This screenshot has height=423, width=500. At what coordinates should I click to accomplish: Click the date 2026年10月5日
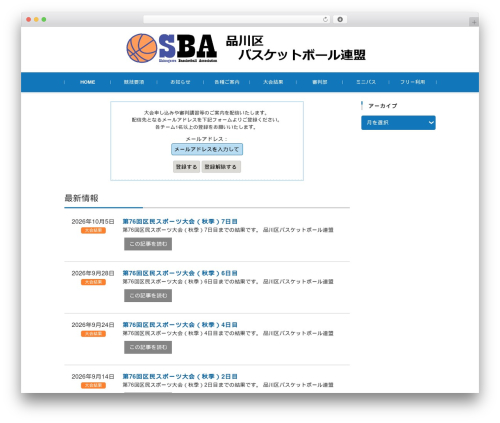(x=93, y=222)
